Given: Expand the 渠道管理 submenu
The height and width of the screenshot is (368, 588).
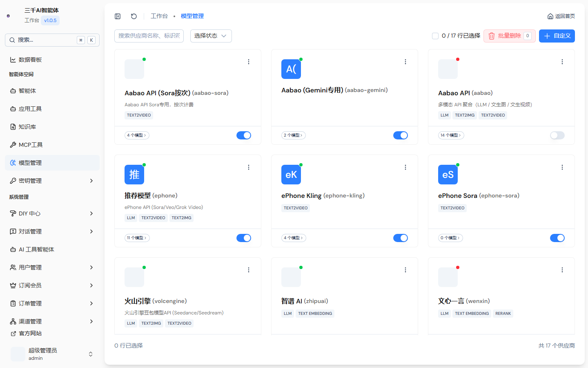Looking at the screenshot, I should click(91, 321).
